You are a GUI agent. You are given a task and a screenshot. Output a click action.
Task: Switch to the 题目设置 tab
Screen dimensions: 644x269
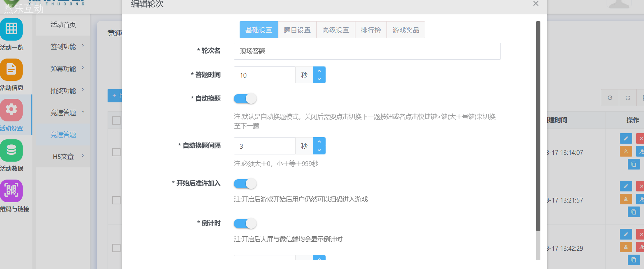[297, 30]
